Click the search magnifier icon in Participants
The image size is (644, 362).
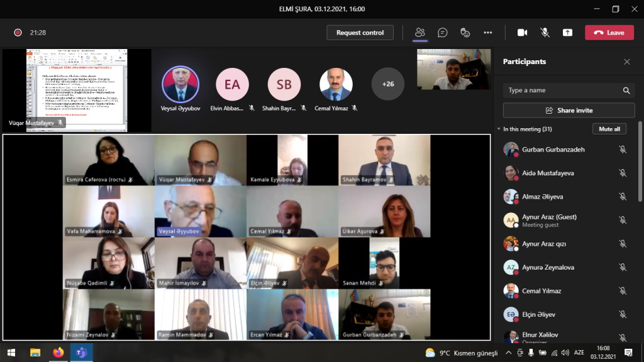click(626, 90)
